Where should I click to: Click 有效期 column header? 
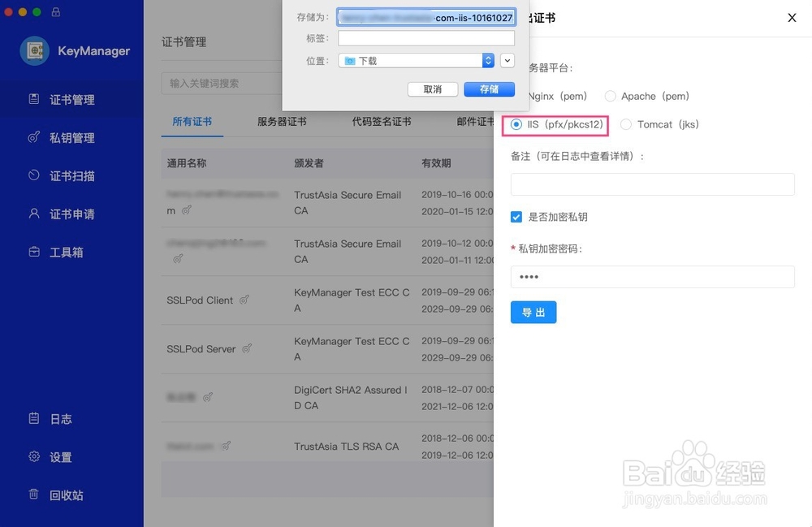[436, 163]
